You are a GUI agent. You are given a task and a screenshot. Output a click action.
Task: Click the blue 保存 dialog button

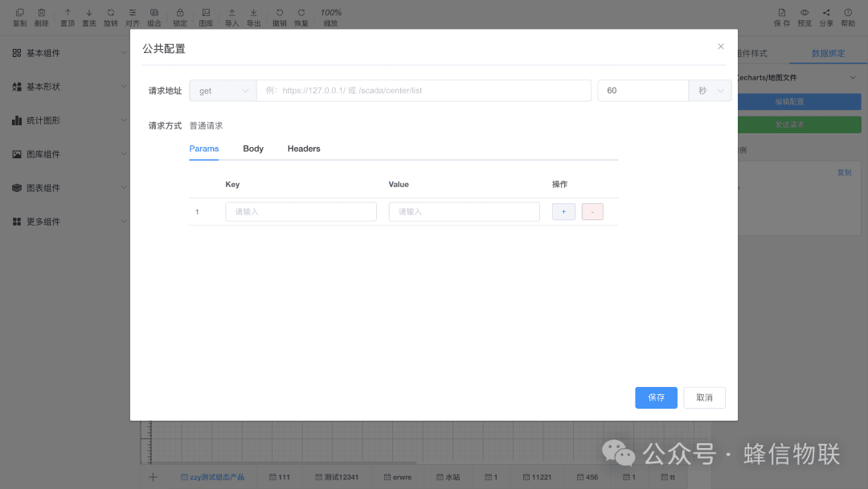656,397
